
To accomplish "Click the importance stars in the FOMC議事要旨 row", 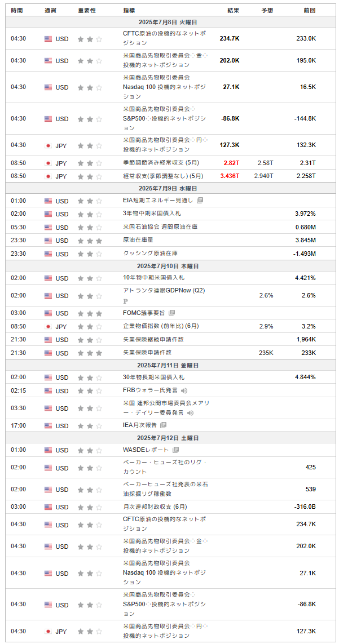I will (90, 313).
